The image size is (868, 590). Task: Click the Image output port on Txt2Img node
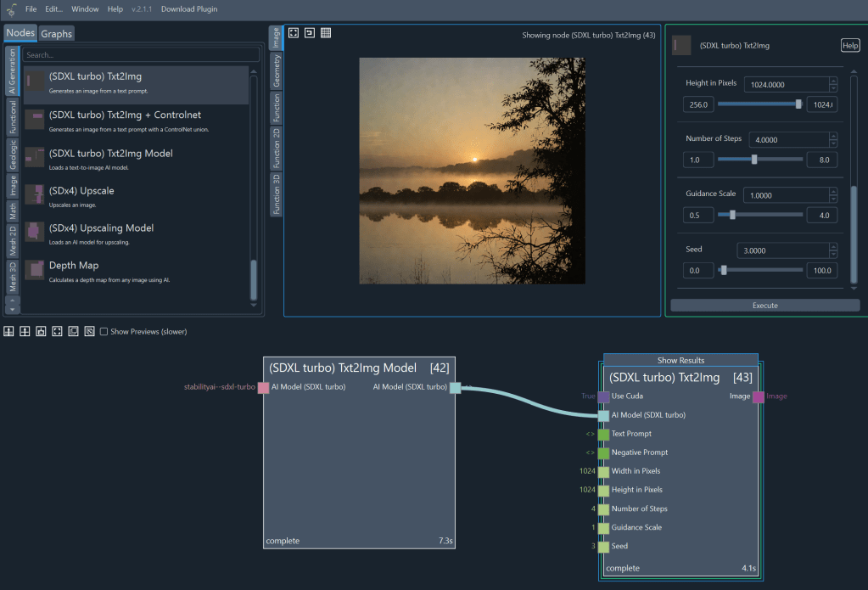pos(758,396)
